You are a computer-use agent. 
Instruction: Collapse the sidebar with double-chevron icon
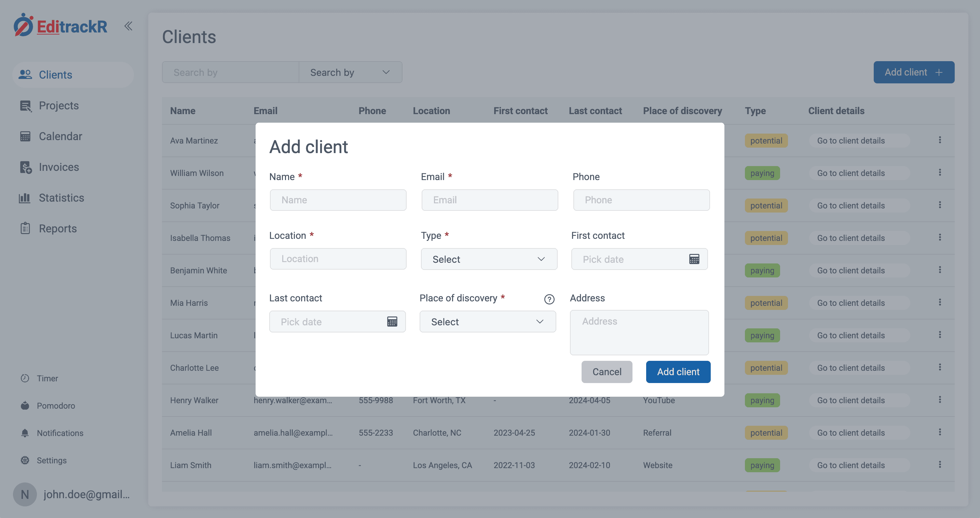(x=128, y=26)
